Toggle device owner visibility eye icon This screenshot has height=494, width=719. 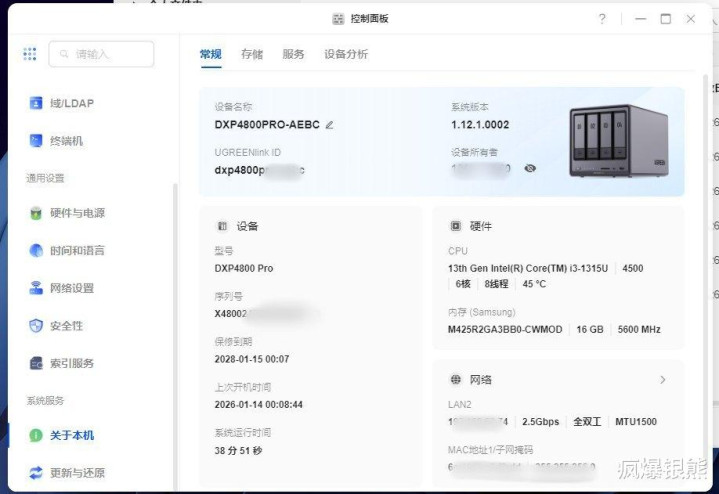pyautogui.click(x=530, y=168)
